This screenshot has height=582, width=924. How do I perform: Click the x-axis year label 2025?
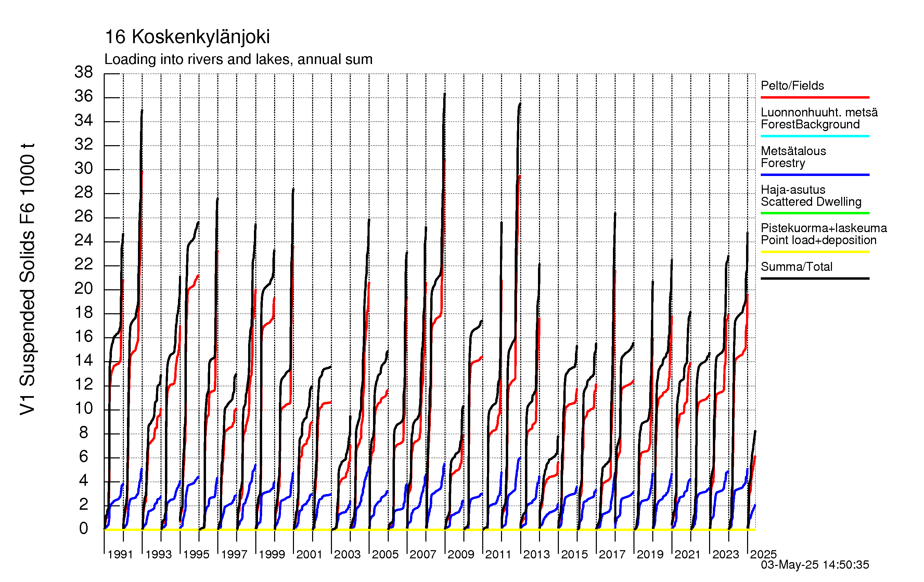(763, 554)
